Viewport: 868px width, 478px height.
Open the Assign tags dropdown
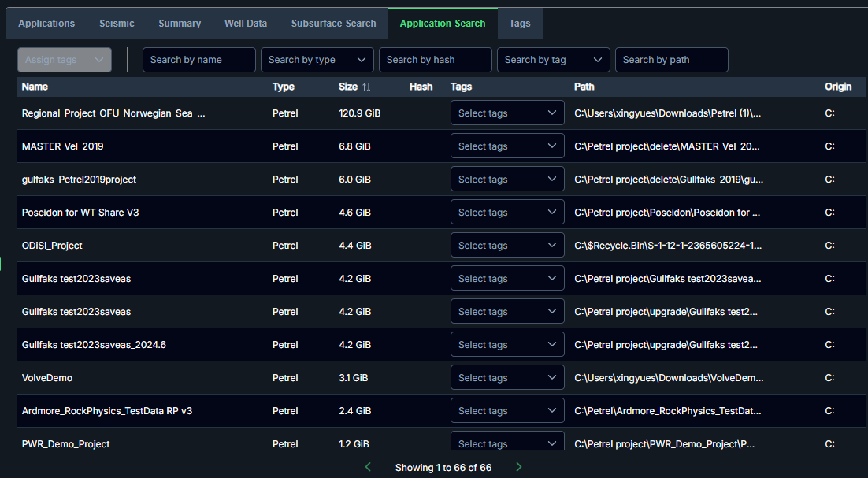[65, 60]
